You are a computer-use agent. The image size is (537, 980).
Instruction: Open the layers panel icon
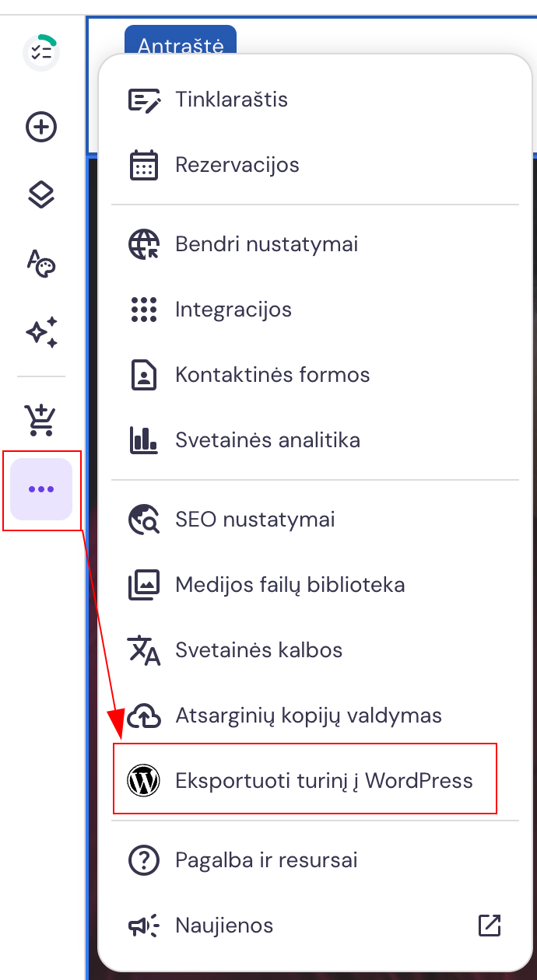point(41,195)
